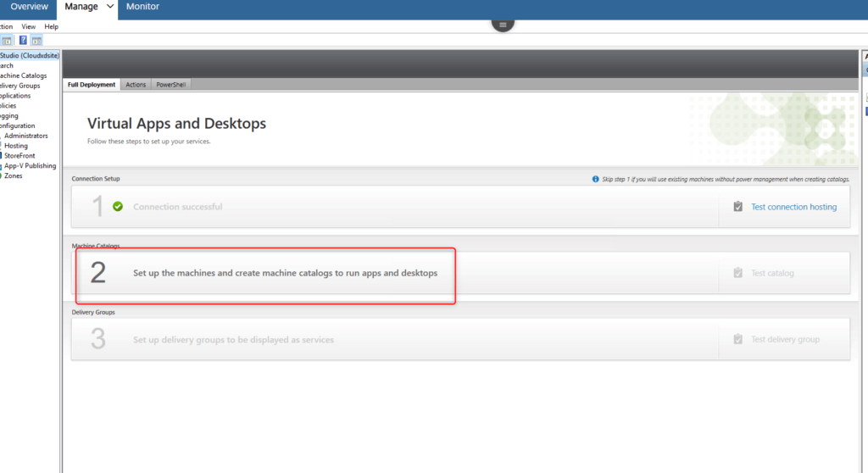Click the clipboard icon beside Test connection hosting

[738, 207]
